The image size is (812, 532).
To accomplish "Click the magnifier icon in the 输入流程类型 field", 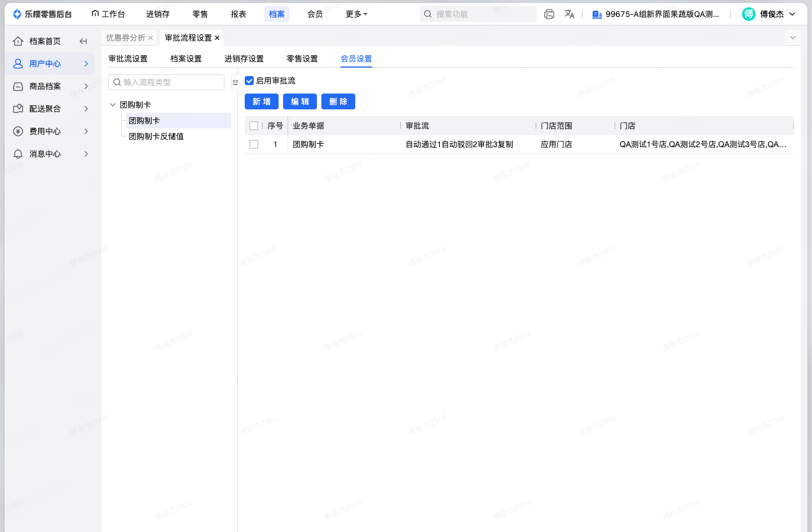I will (117, 82).
